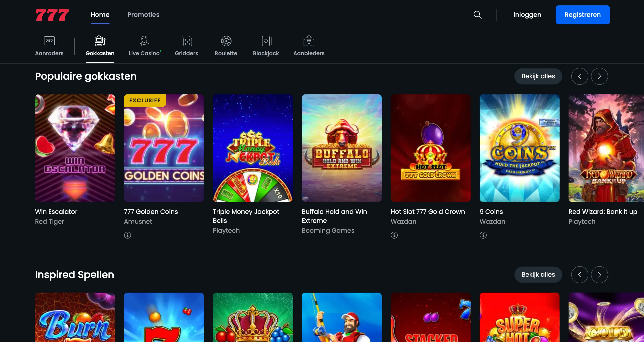Open the Super Hot game thumbnail

520,317
